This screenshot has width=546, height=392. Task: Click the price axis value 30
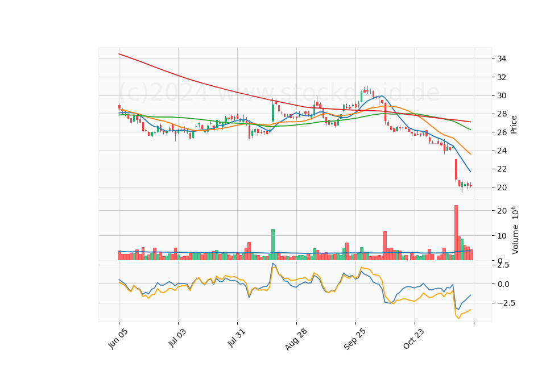(x=502, y=95)
